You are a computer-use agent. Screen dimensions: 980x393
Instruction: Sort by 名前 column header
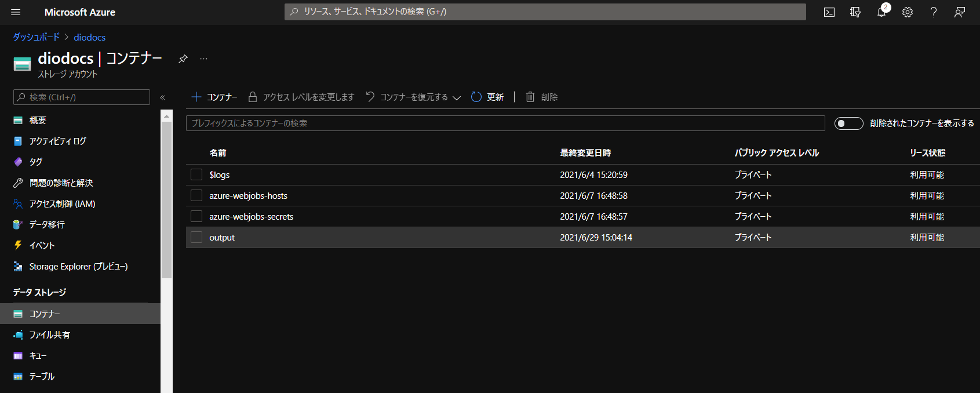point(218,153)
